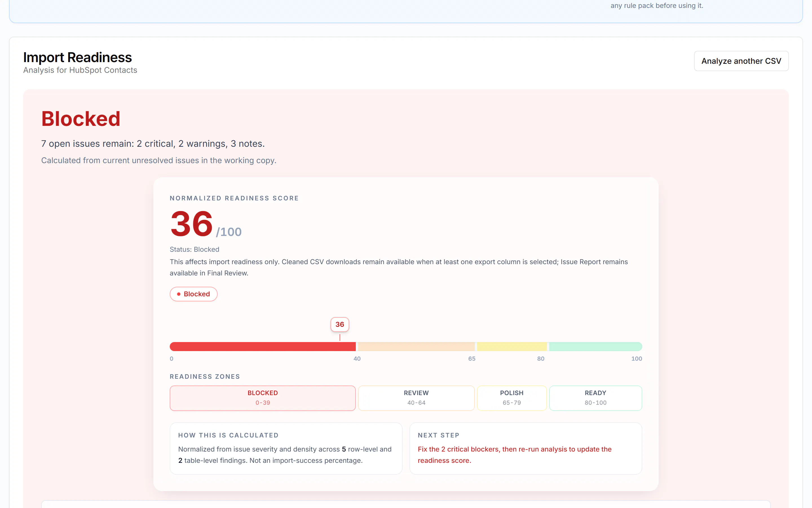
Task: Click the 'Fix the 2 critical blockers' text
Action: click(514, 455)
